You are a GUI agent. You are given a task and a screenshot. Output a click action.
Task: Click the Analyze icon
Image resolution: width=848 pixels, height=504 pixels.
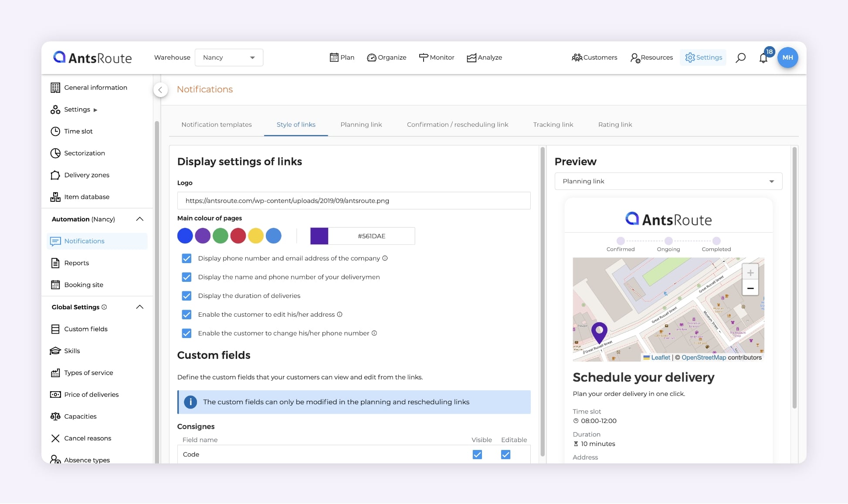pos(471,57)
